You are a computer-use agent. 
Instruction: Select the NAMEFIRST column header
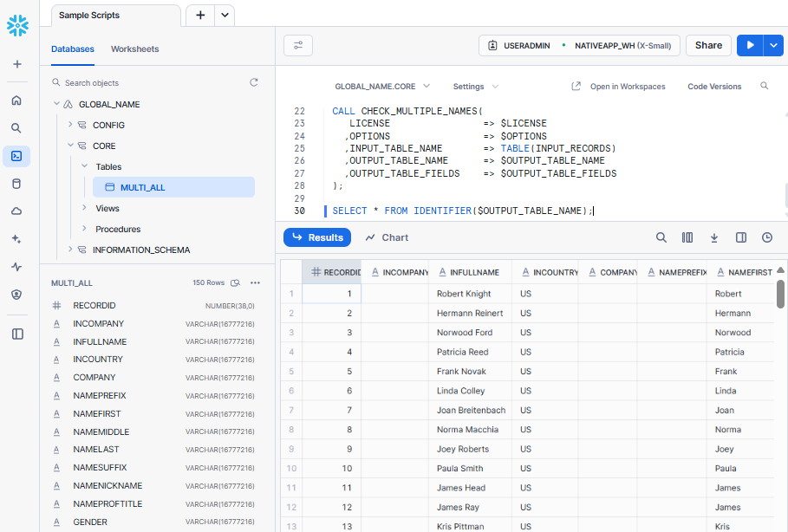741,272
